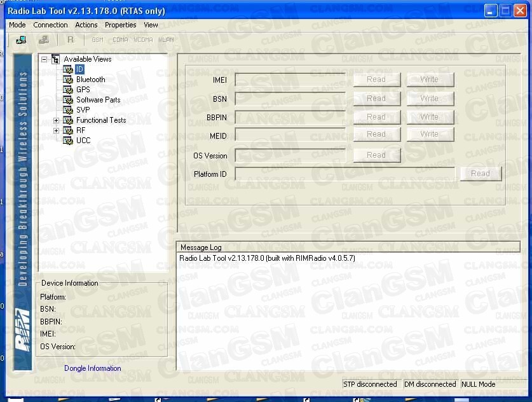Open the Dongle Information link
Image resolution: width=532 pixels, height=402 pixels.
tap(93, 368)
